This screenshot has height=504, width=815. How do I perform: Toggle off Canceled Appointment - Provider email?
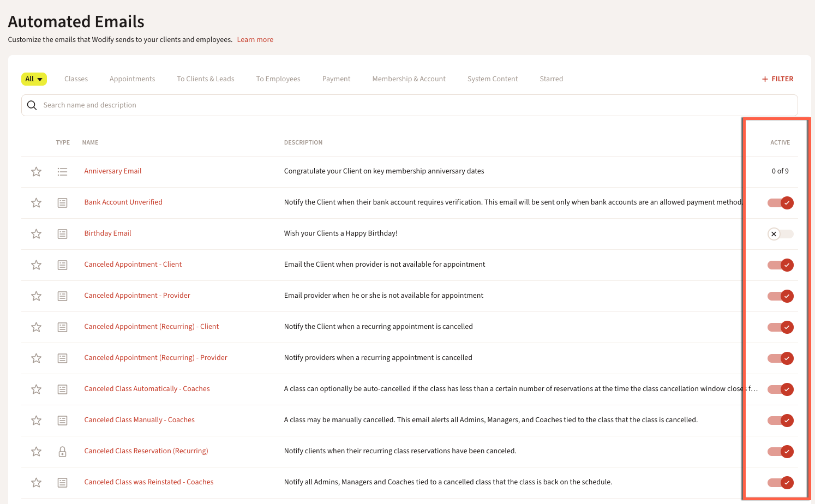[780, 296]
